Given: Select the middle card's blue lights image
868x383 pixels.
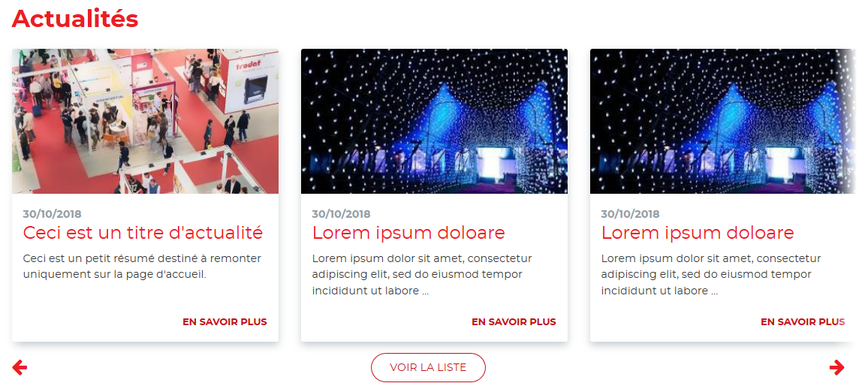Looking at the screenshot, I should tap(434, 121).
